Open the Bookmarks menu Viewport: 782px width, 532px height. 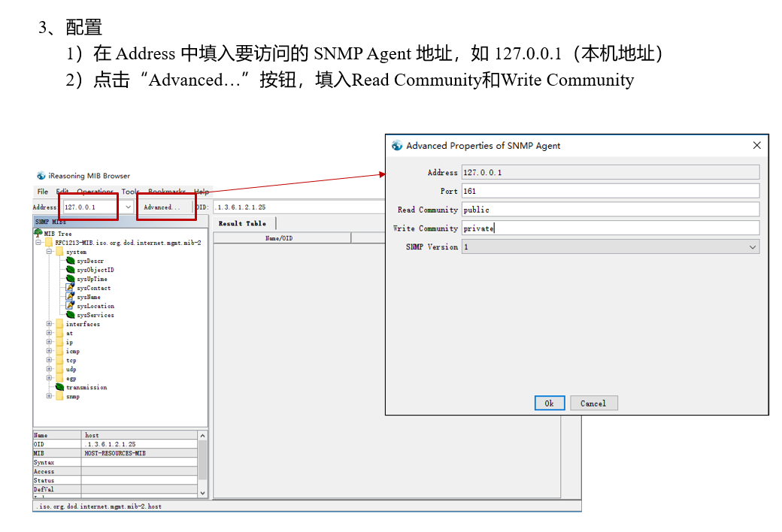coord(167,192)
